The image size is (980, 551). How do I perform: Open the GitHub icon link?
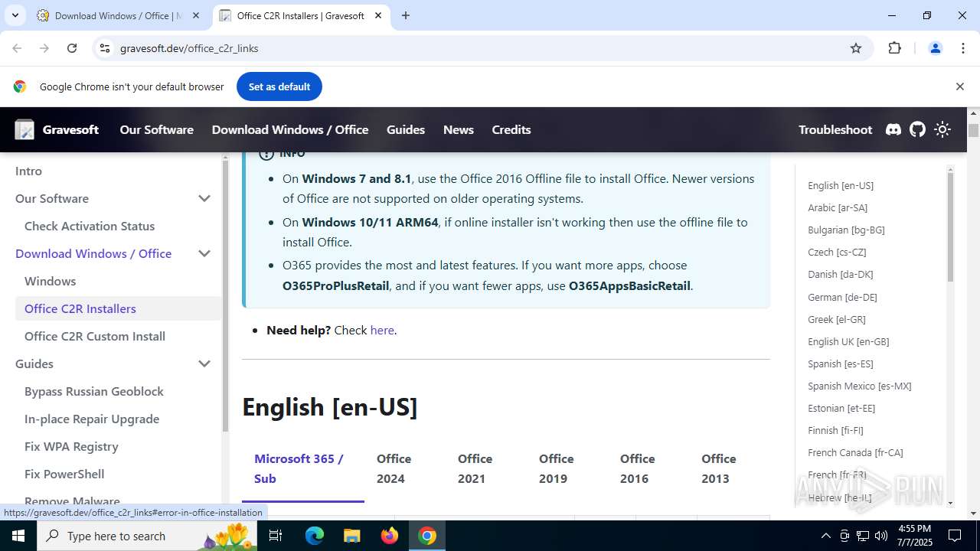[917, 130]
